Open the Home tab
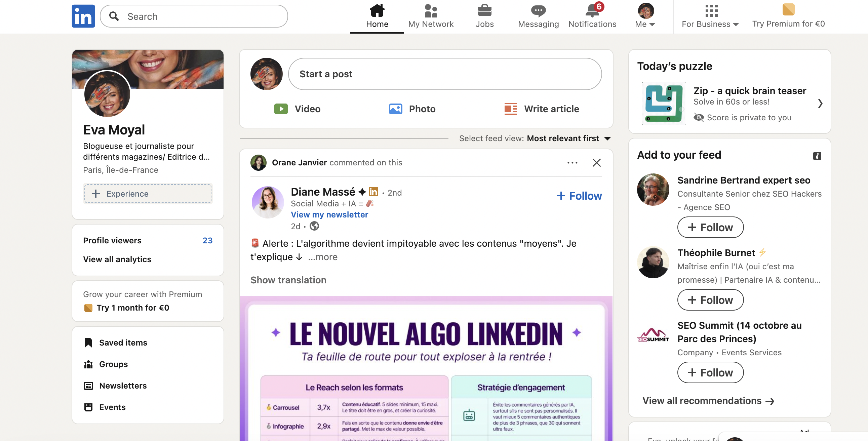Screen dimensions: 868x441 [x=377, y=16]
